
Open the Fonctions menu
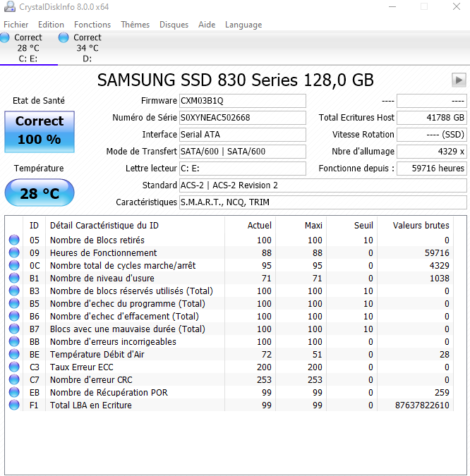tap(92, 25)
